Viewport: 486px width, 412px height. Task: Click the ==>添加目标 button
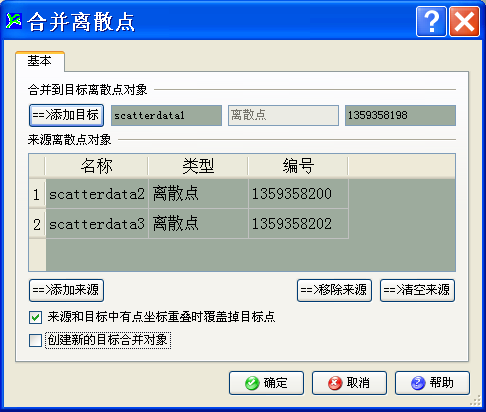click(66, 115)
